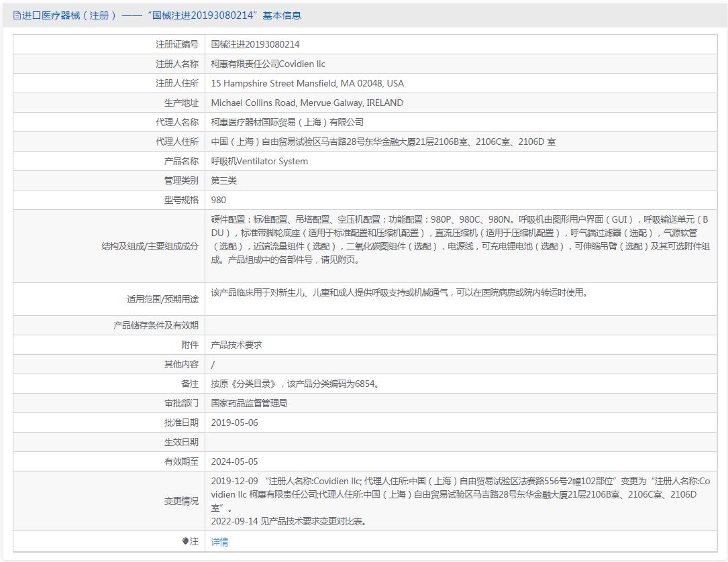
Task: Click the 结构及组成/主要组成成分 label
Action: [150, 246]
